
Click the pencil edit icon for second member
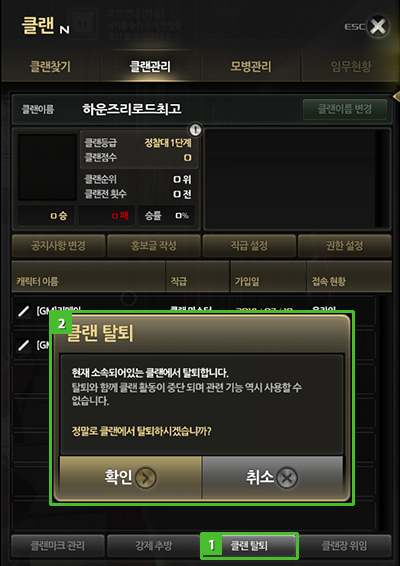24,346
